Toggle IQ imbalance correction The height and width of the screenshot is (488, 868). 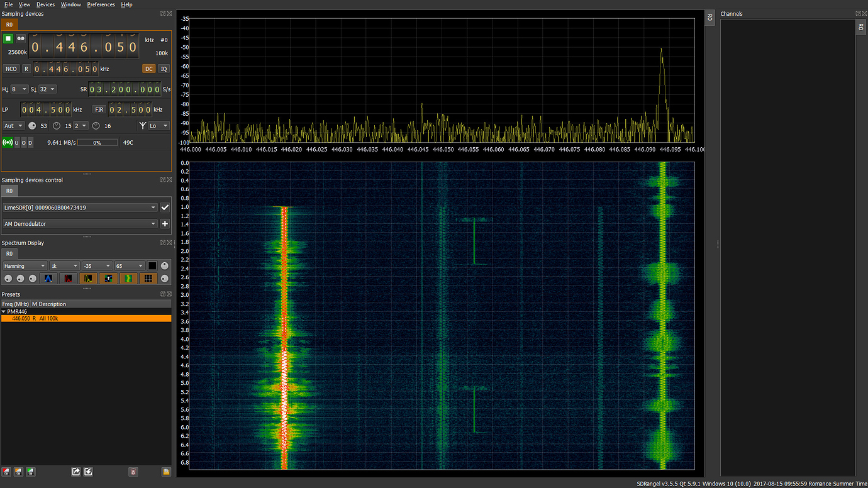(x=164, y=69)
